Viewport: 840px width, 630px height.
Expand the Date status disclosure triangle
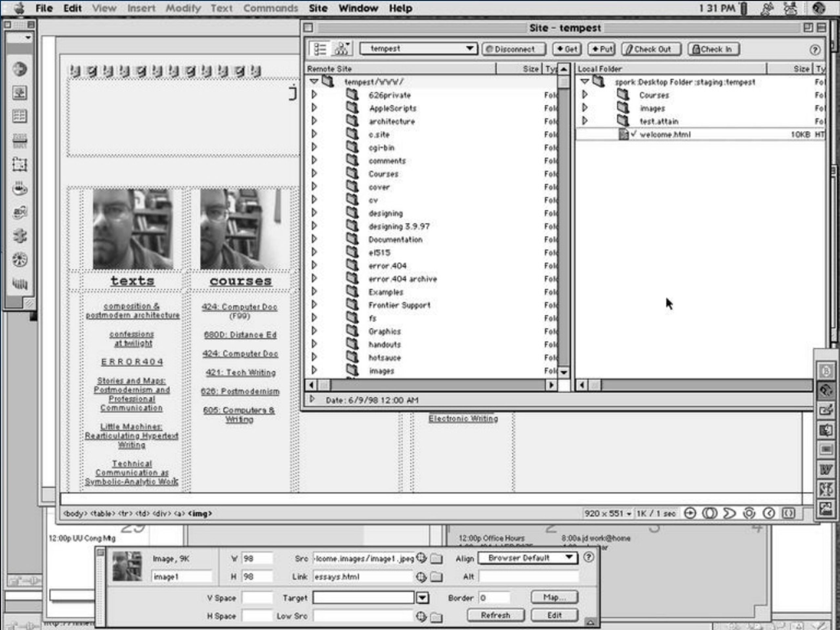pyautogui.click(x=312, y=399)
